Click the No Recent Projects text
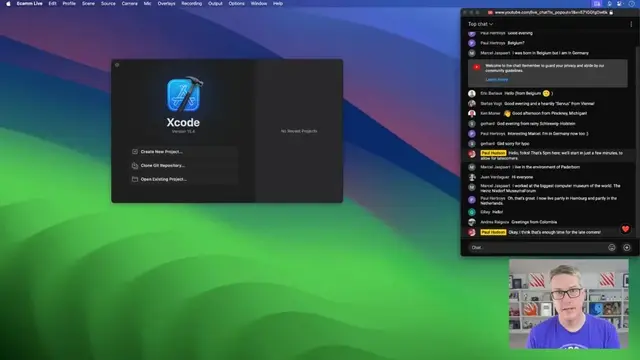Image resolution: width=640 pixels, height=360 pixels. [x=299, y=131]
